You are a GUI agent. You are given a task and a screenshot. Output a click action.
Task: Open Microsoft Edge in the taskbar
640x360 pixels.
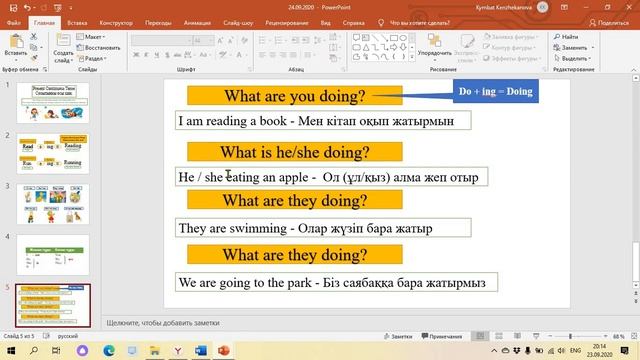click(109, 351)
